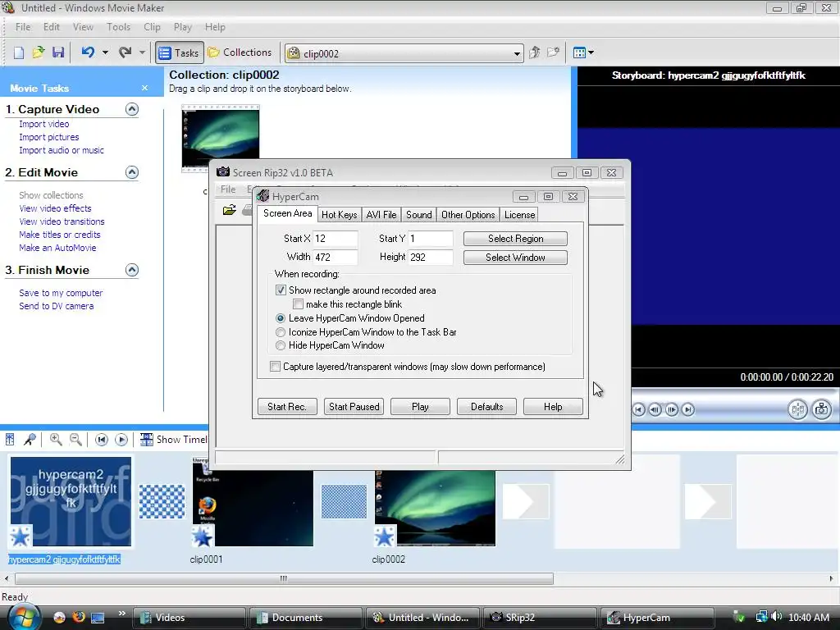
Task: Open the Play menu
Action: point(183,27)
